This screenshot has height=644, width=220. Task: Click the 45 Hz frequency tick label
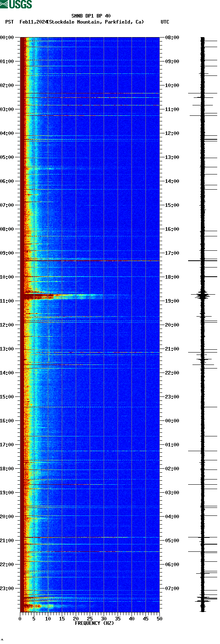[145, 619]
